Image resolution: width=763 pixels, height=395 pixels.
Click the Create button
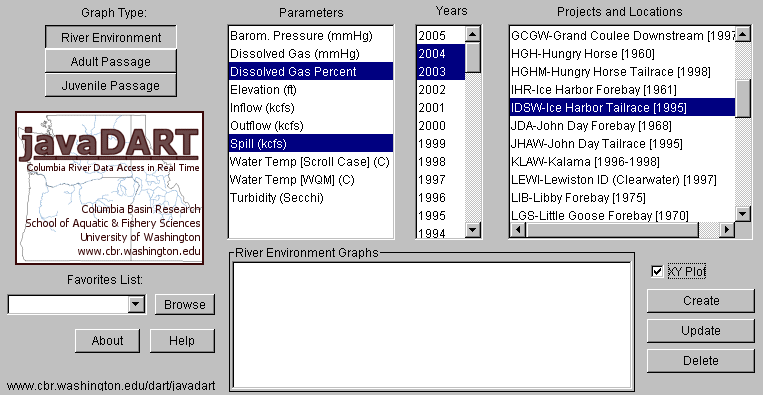click(701, 301)
